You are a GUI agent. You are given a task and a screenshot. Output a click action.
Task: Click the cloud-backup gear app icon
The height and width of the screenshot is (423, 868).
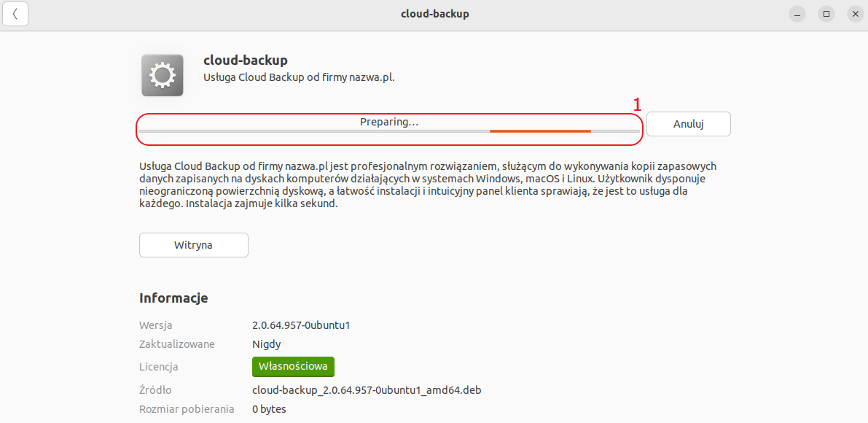coord(163,75)
